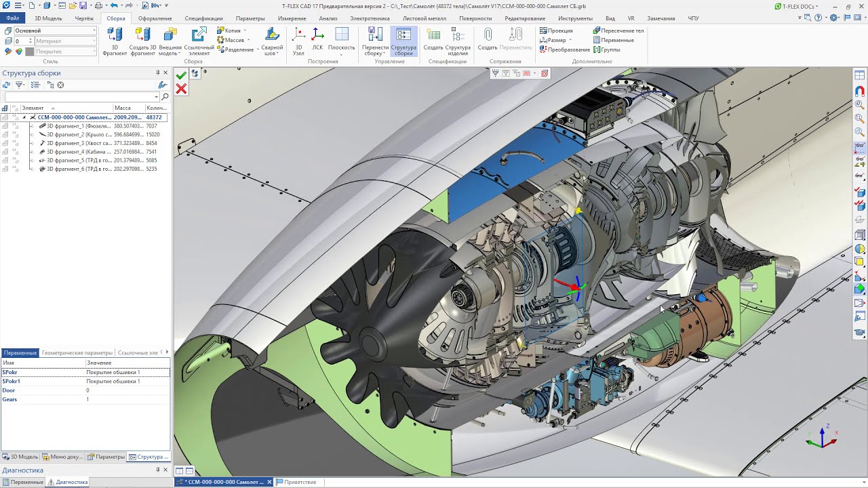This screenshot has height=488, width=868.
Task: Choose the Сварной шов tool
Action: click(272, 41)
